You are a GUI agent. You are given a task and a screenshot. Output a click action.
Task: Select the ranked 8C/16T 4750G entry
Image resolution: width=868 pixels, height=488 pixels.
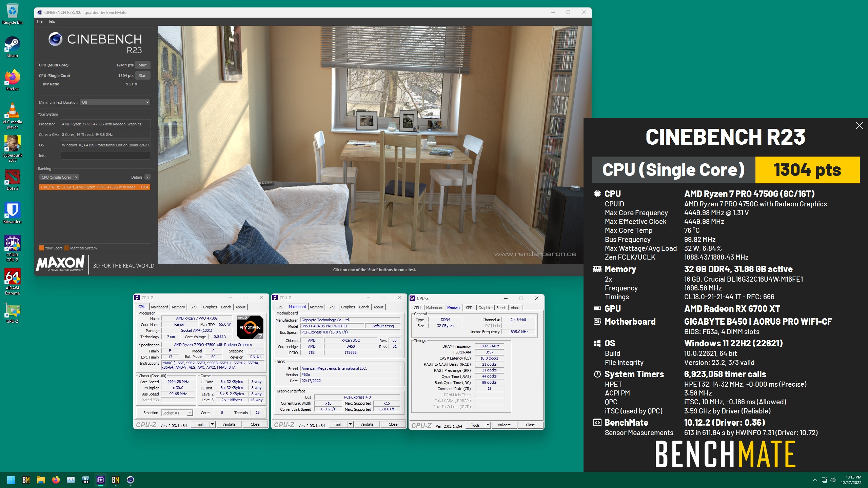pos(94,187)
